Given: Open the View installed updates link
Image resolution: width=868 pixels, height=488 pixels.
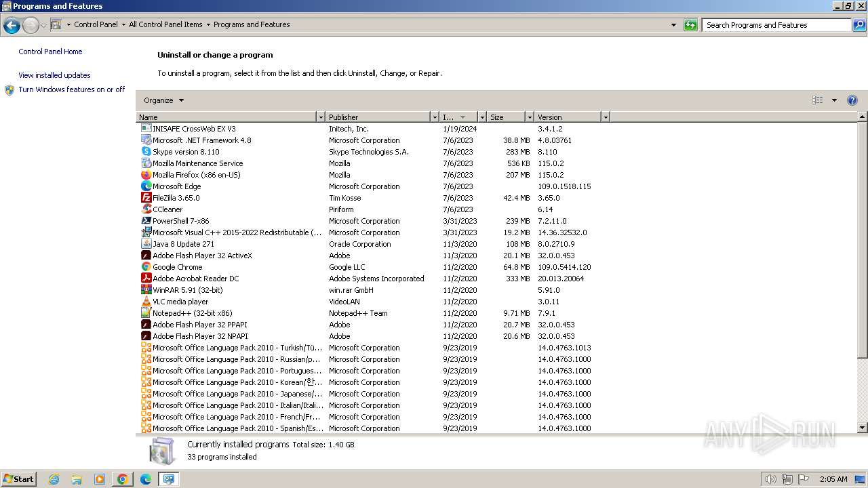Looking at the screenshot, I should tap(54, 75).
